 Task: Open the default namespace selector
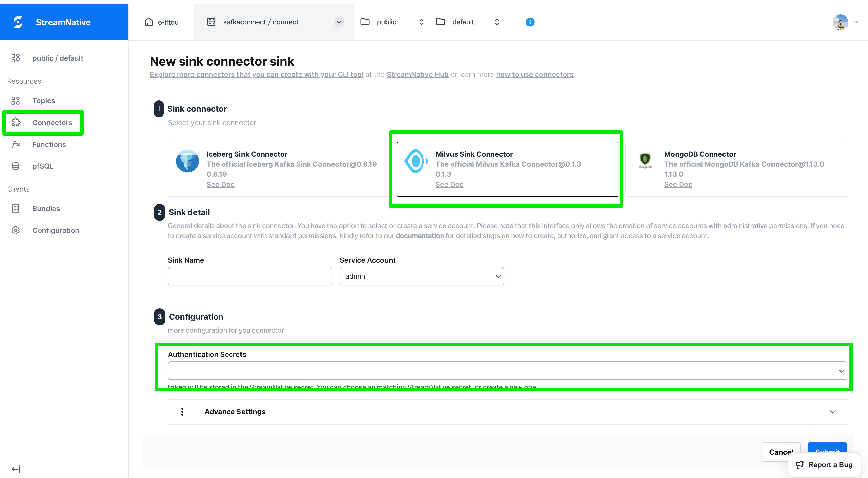(x=468, y=22)
